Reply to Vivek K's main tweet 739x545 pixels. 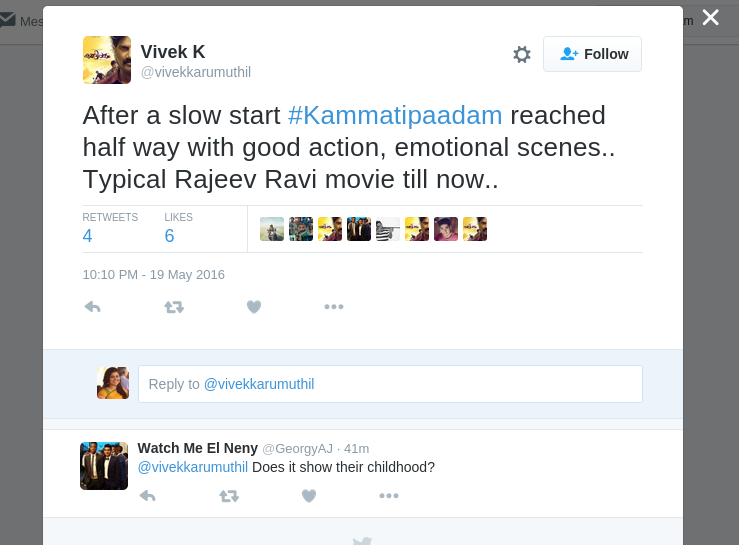click(93, 307)
